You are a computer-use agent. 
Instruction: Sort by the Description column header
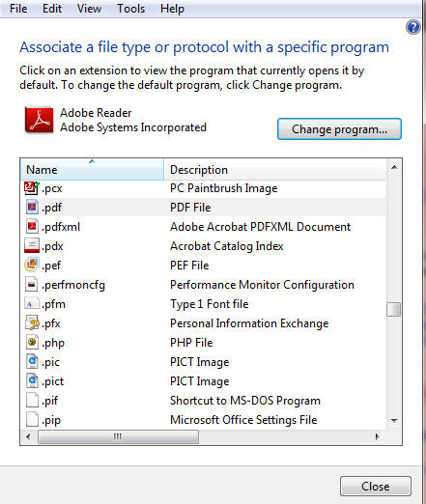(274, 169)
